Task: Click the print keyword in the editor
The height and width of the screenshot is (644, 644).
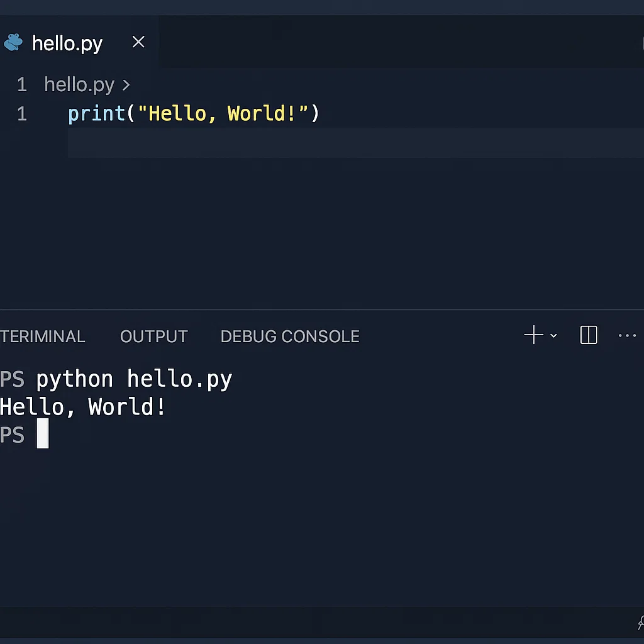Action: click(96, 113)
